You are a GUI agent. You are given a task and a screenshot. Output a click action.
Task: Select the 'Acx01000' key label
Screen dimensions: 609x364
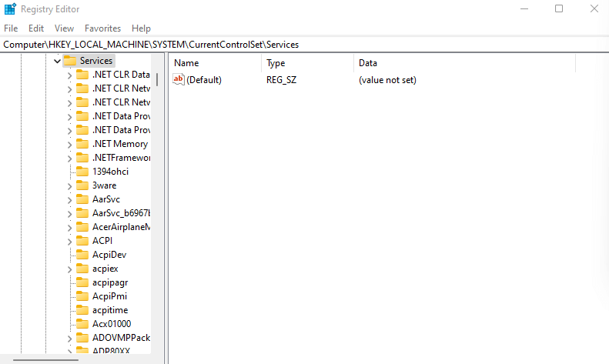click(x=112, y=324)
